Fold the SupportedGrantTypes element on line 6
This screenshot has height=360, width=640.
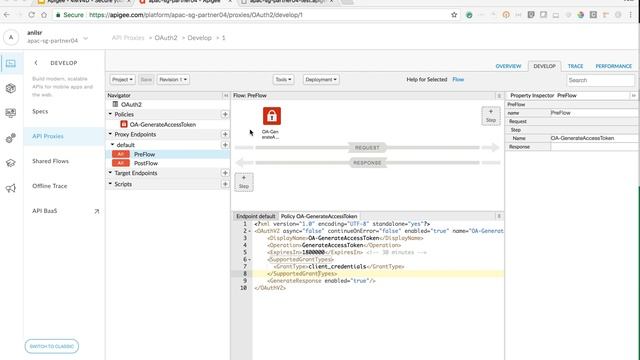click(x=250, y=260)
